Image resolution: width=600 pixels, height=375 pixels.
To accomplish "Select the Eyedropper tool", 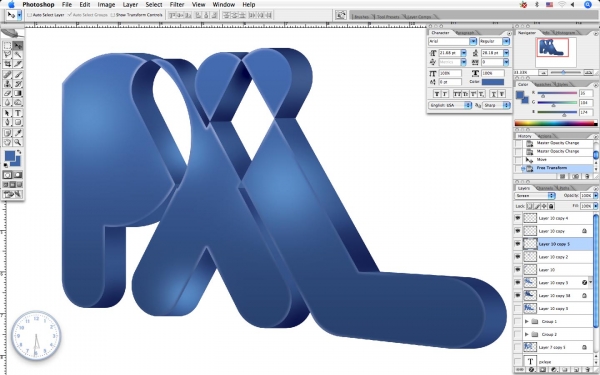I will [18, 133].
